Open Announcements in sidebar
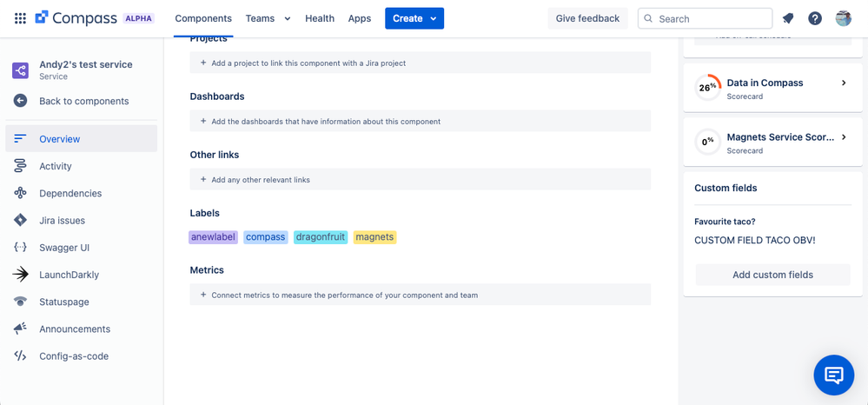This screenshot has width=868, height=405. point(82,329)
